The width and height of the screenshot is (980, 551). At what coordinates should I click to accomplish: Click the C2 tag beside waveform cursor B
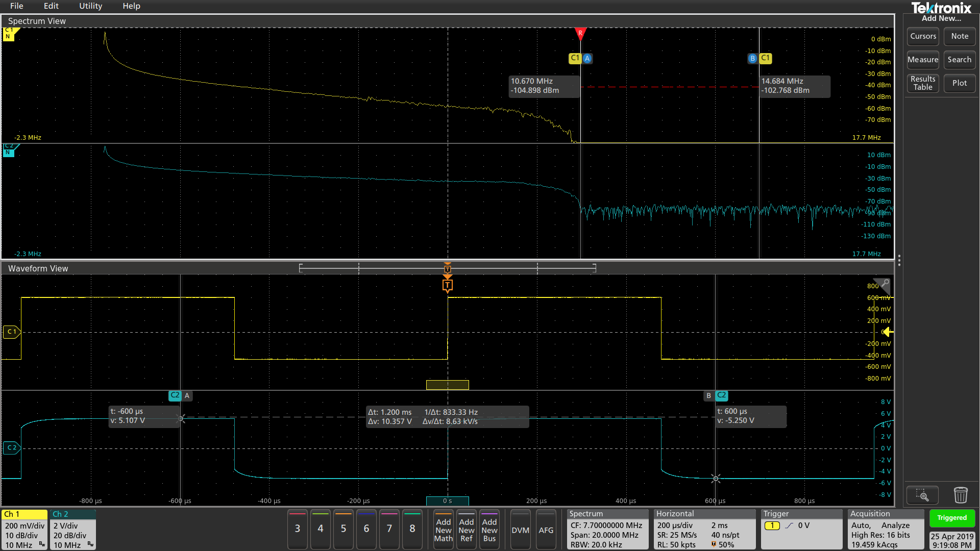[722, 395]
